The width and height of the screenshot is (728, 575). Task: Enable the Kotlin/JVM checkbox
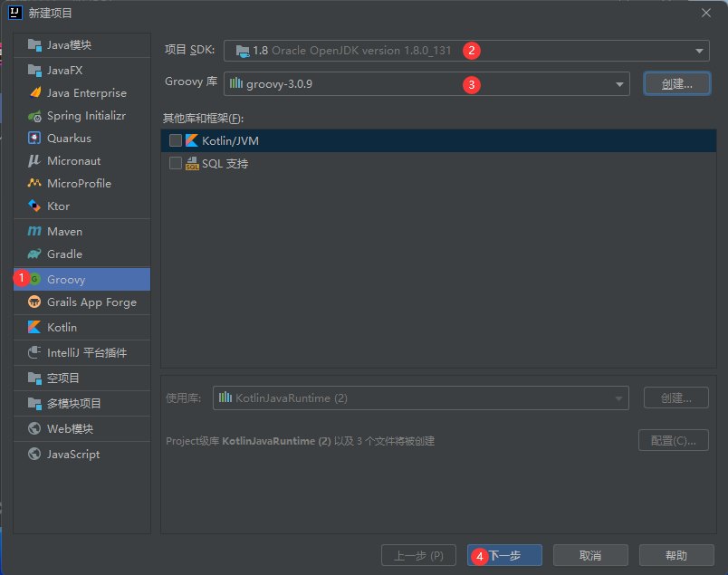point(176,140)
